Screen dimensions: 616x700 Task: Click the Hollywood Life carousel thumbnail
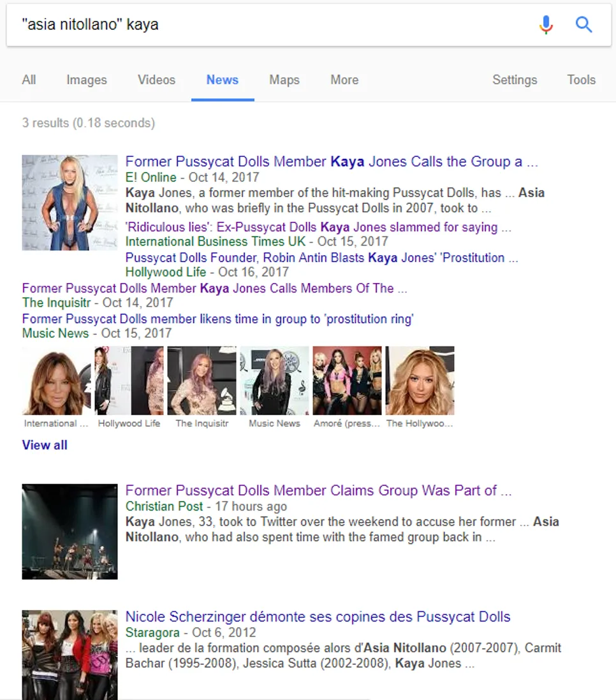tap(129, 381)
